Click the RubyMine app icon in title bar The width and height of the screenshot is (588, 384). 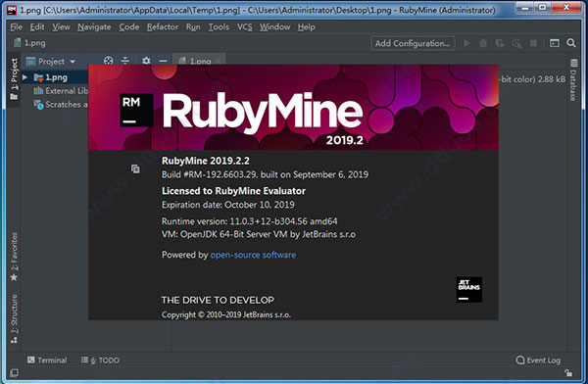pos(12,10)
